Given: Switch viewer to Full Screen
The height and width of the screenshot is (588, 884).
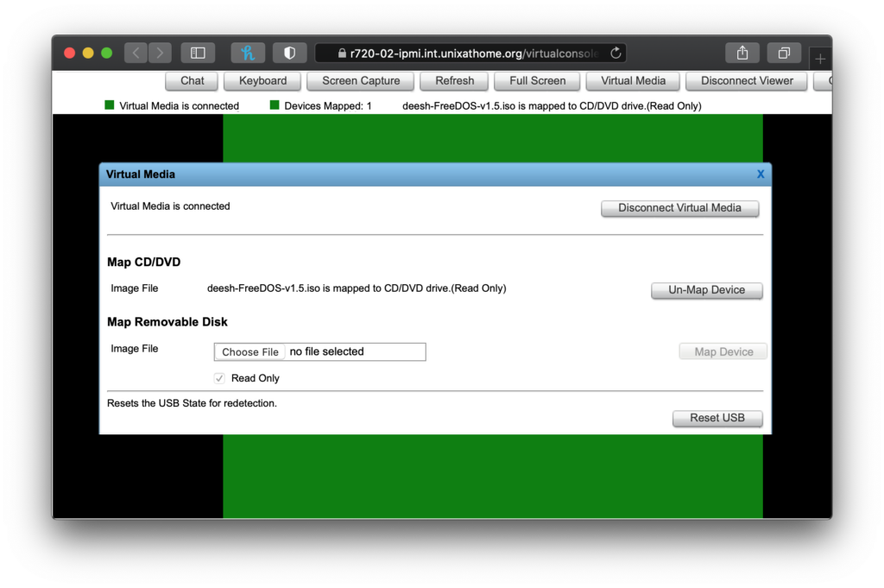Looking at the screenshot, I should click(x=537, y=80).
